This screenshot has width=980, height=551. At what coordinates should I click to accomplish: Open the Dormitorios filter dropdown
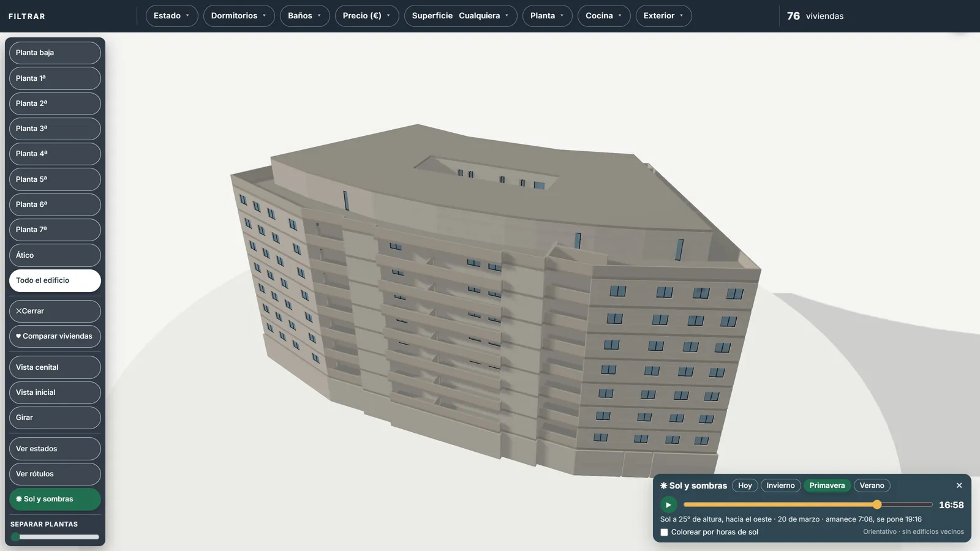(239, 16)
